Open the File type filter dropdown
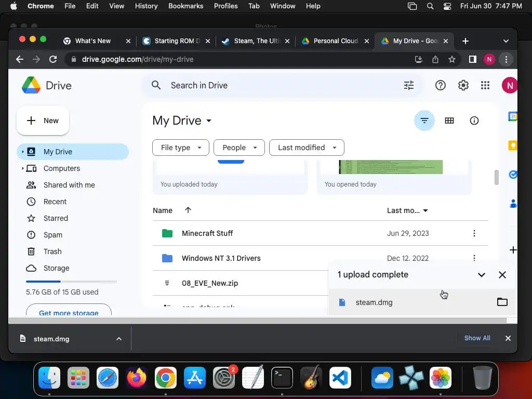 (180, 148)
